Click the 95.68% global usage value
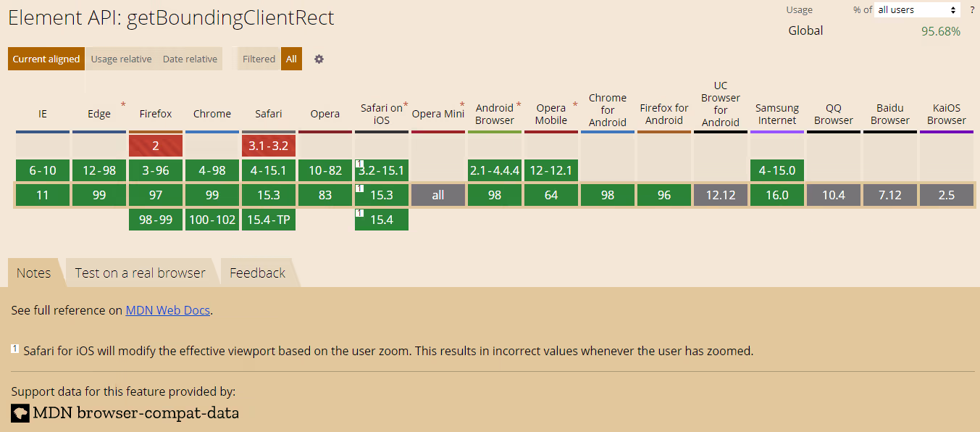This screenshot has width=980, height=432. coord(941,31)
